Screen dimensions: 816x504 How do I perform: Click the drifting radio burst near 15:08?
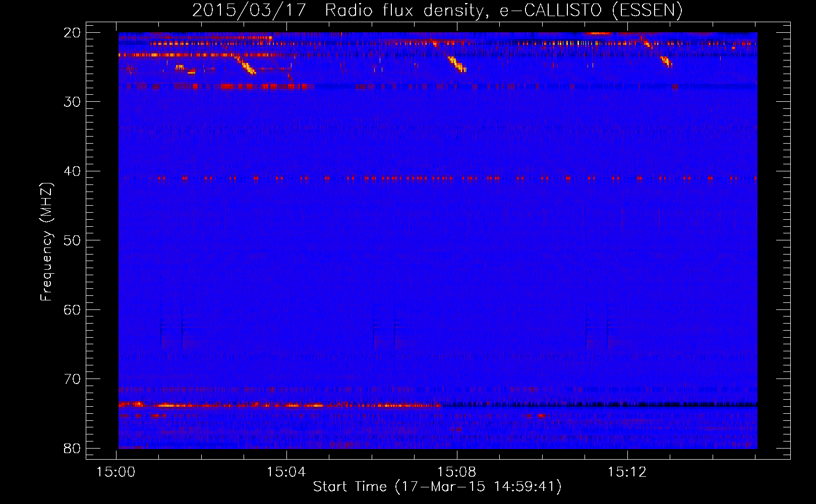pyautogui.click(x=457, y=65)
